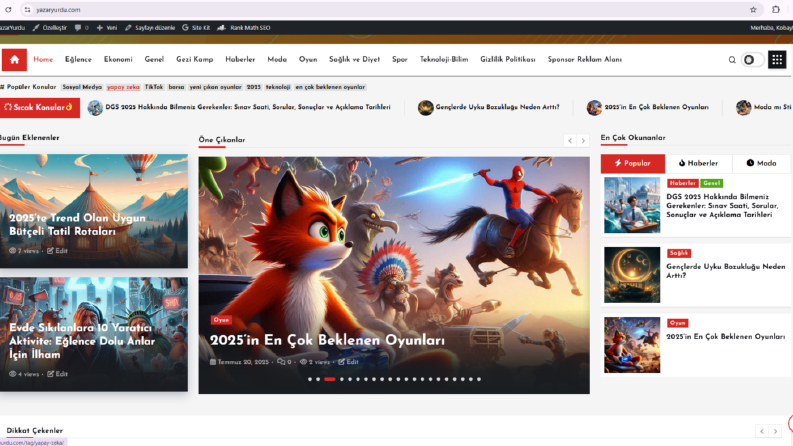Screen dimensions: 793x446
Task: Open Gençlerde Uyku Bozukluğu ticker headline
Action: point(498,107)
